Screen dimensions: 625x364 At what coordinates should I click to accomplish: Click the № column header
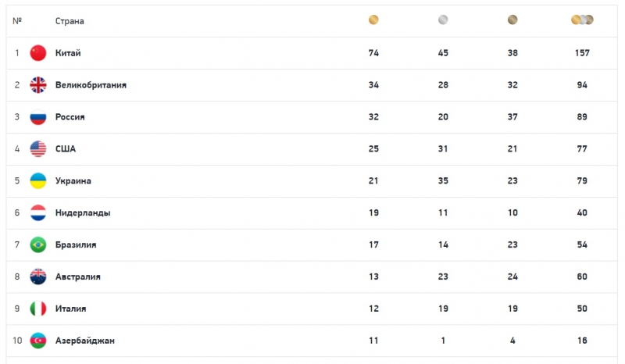click(x=17, y=21)
